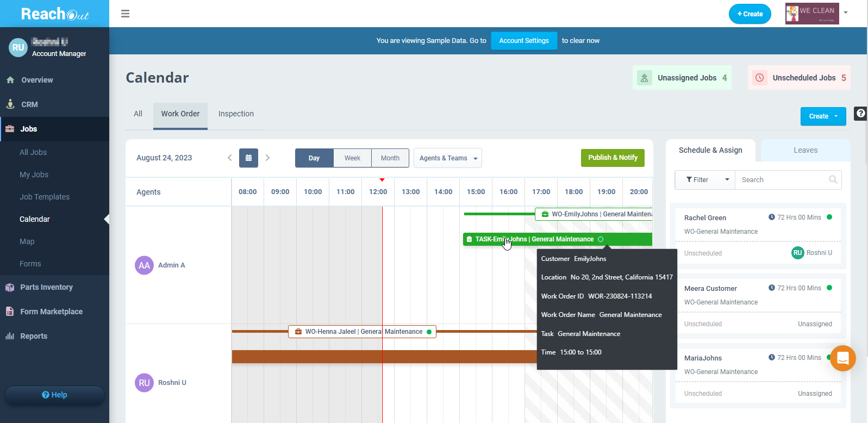Open the Filter dropdown
The image size is (868, 423).
tap(705, 180)
